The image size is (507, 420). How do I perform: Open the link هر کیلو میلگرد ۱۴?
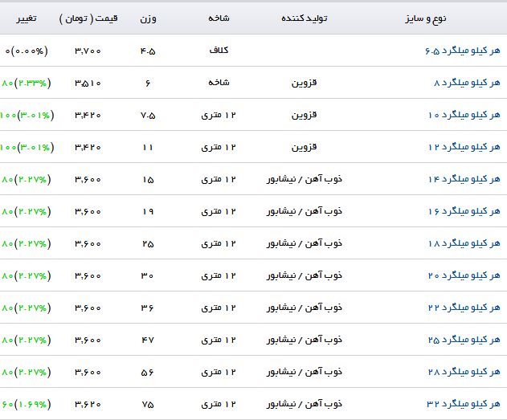pyautogui.click(x=464, y=179)
